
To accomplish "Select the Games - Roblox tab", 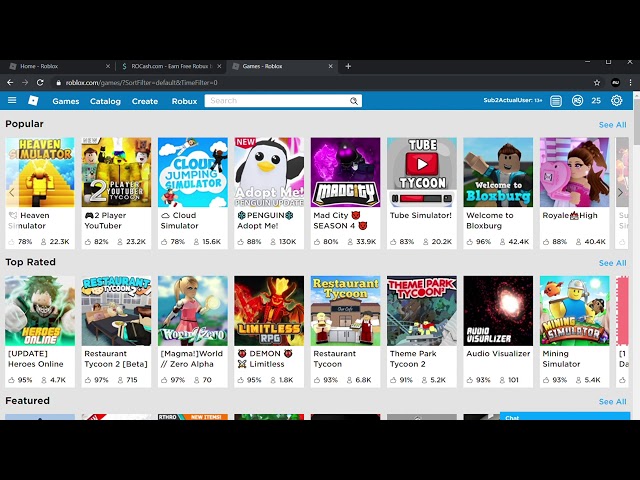I will (282, 66).
